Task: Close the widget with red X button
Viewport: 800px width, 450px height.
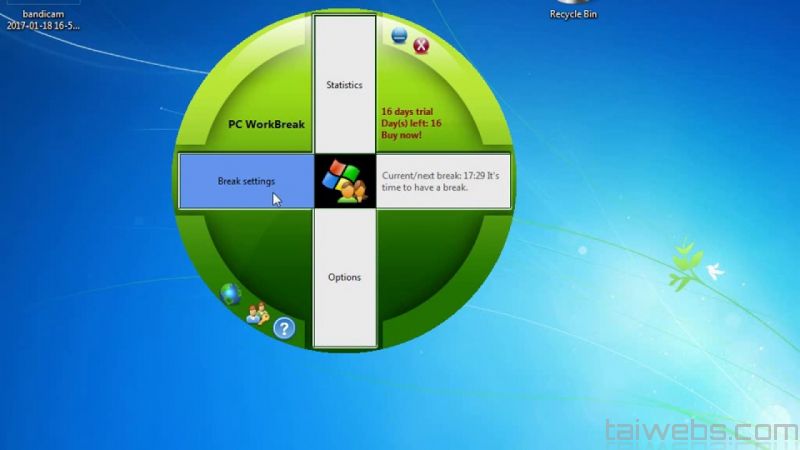Action: (x=421, y=45)
